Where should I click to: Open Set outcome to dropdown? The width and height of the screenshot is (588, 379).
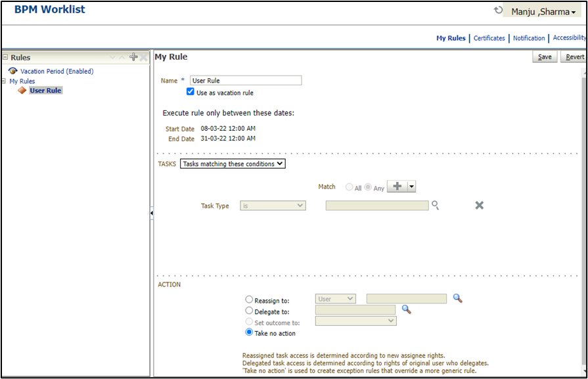[x=356, y=321]
